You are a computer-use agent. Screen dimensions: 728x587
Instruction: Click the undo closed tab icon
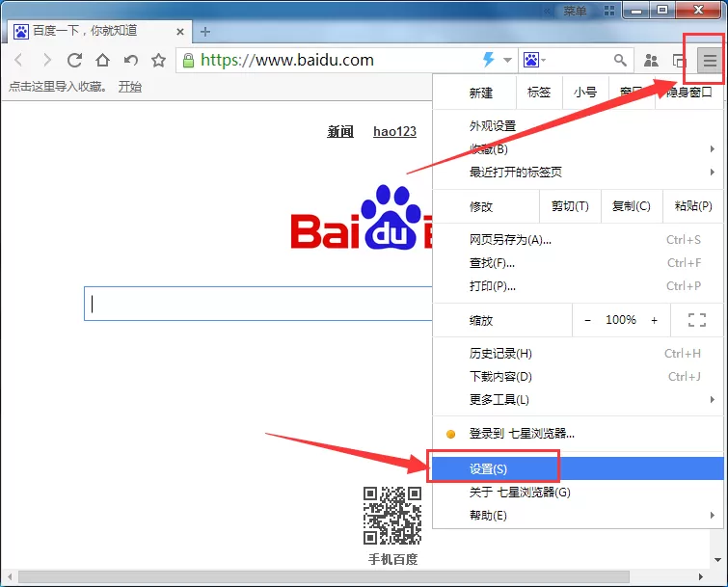(x=131, y=60)
